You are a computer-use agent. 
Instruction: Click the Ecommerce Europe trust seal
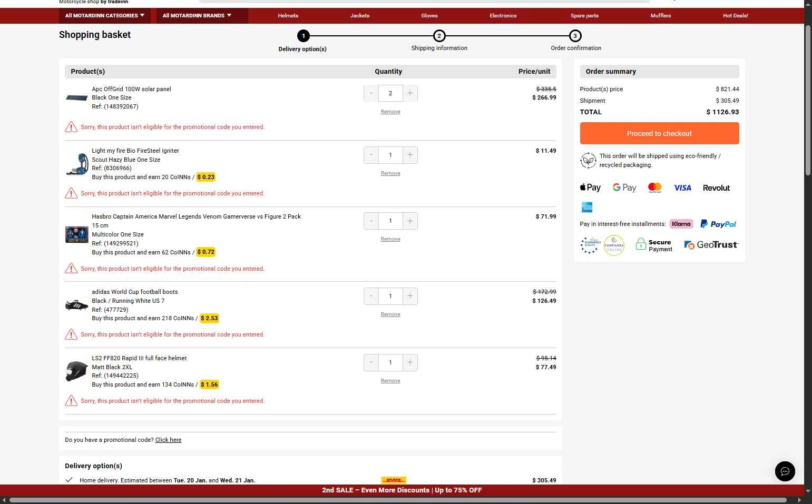coord(590,245)
